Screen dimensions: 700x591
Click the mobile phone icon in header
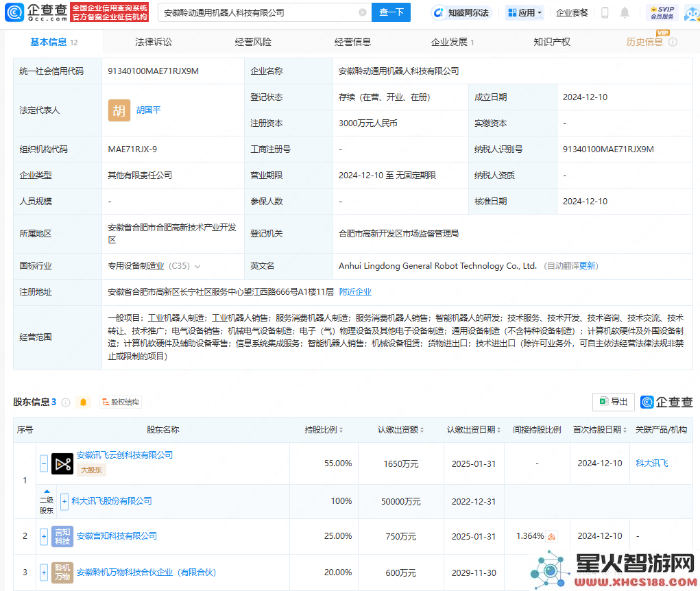point(605,12)
